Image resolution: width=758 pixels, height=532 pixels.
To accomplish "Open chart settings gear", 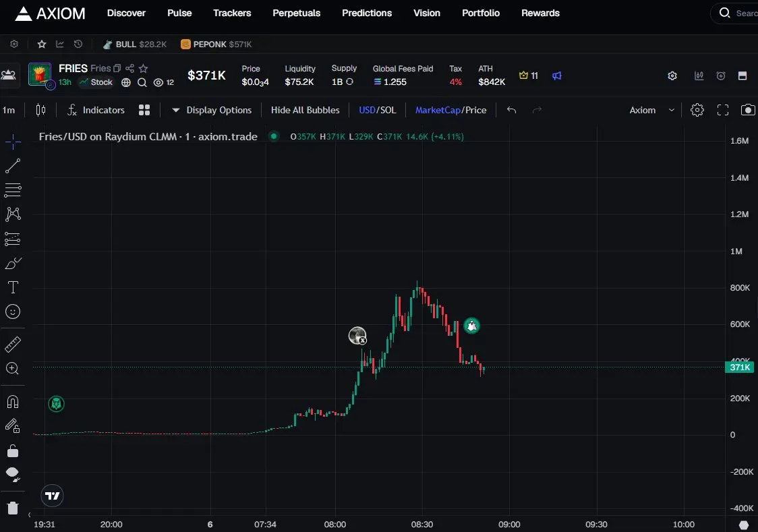I will point(697,110).
